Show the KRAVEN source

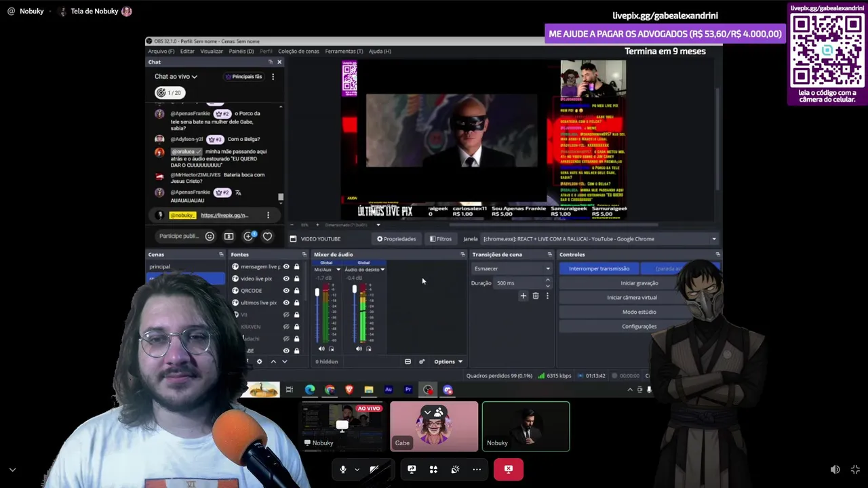286,327
